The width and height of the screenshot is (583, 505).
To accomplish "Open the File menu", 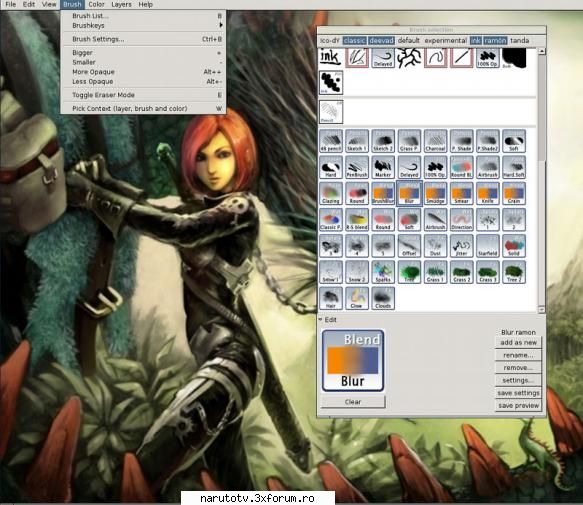I will [x=10, y=4].
